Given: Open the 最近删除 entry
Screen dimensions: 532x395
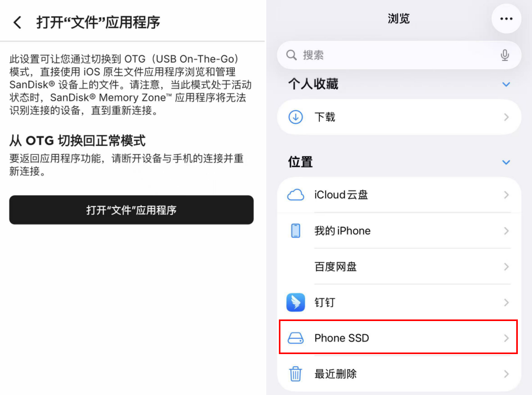Looking at the screenshot, I should (x=336, y=374).
